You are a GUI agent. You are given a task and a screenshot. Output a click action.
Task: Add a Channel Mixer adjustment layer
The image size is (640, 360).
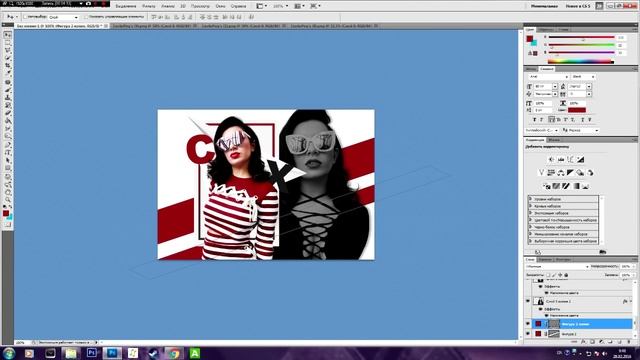[x=590, y=173]
